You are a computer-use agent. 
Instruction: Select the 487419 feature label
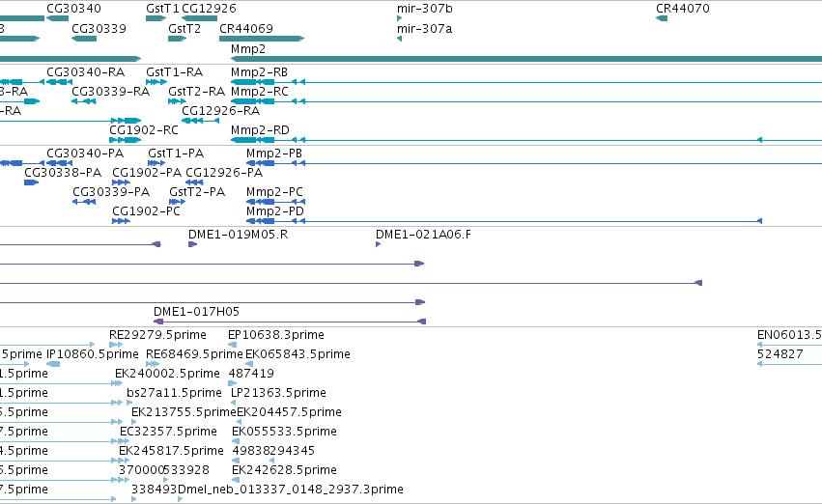click(251, 374)
